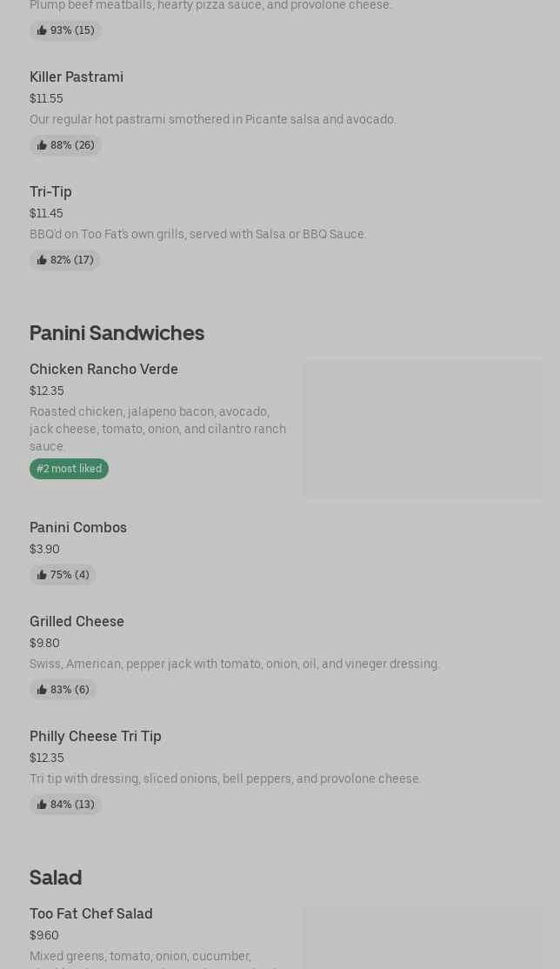Image resolution: width=560 pixels, height=969 pixels.
Task: Click thumbs-up icon under Tri-Tip
Action: pos(42,260)
